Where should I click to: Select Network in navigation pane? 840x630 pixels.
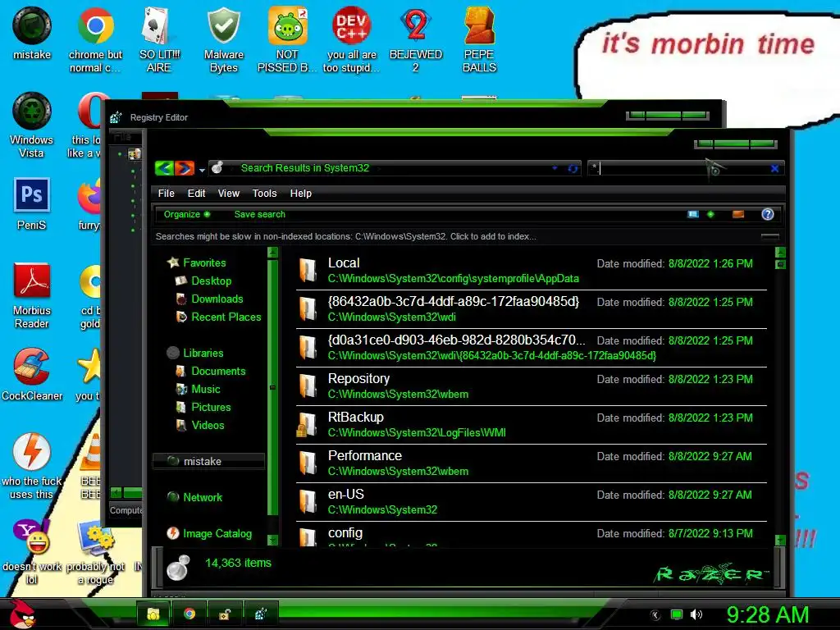(x=195, y=497)
